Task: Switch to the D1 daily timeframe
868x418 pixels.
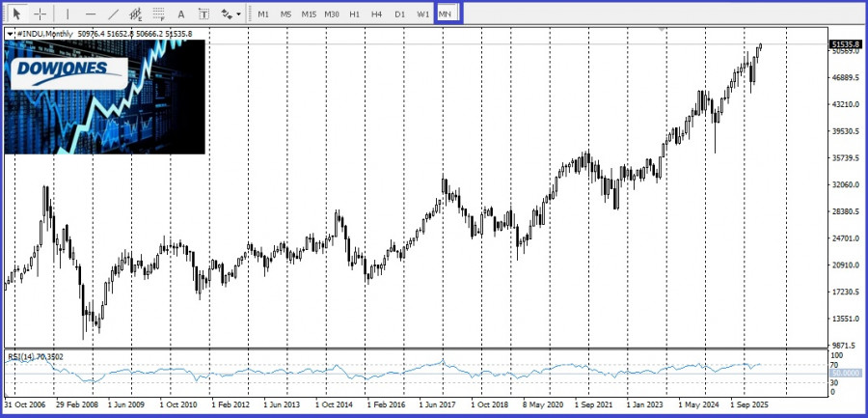Action: pos(399,14)
